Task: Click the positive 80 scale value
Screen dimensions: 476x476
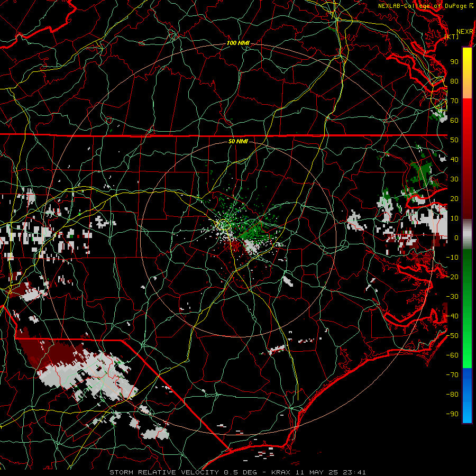Action: point(454,81)
